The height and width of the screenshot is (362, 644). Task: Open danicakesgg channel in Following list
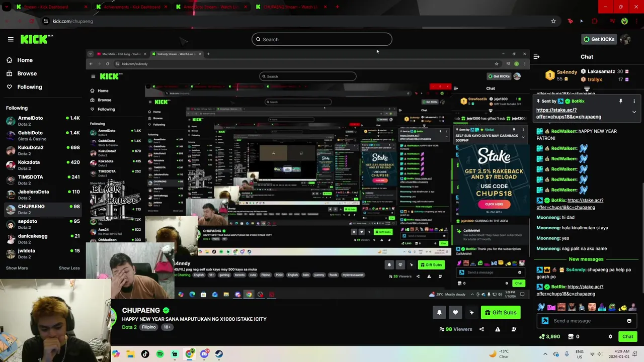43,239
